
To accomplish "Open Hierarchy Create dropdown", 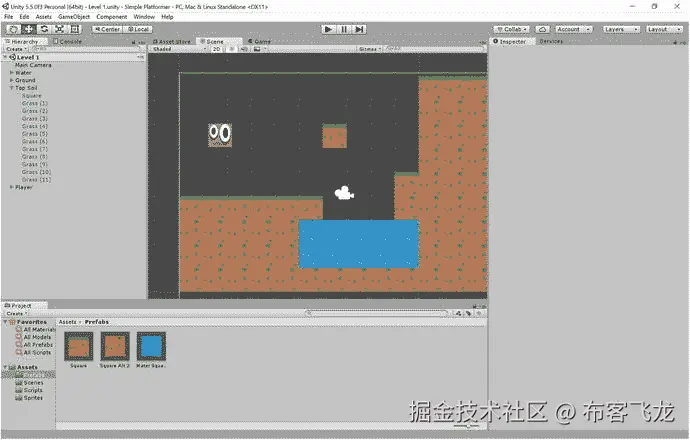I will 16,49.
